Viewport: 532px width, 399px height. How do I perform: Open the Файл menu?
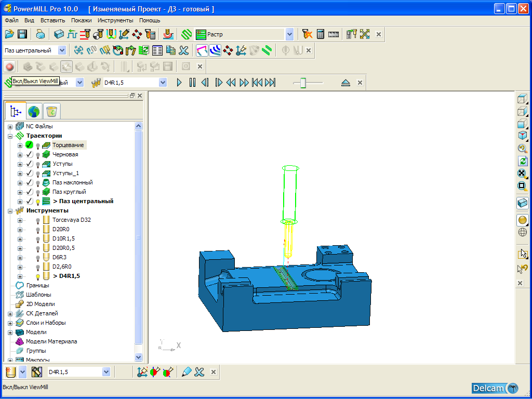tap(11, 20)
